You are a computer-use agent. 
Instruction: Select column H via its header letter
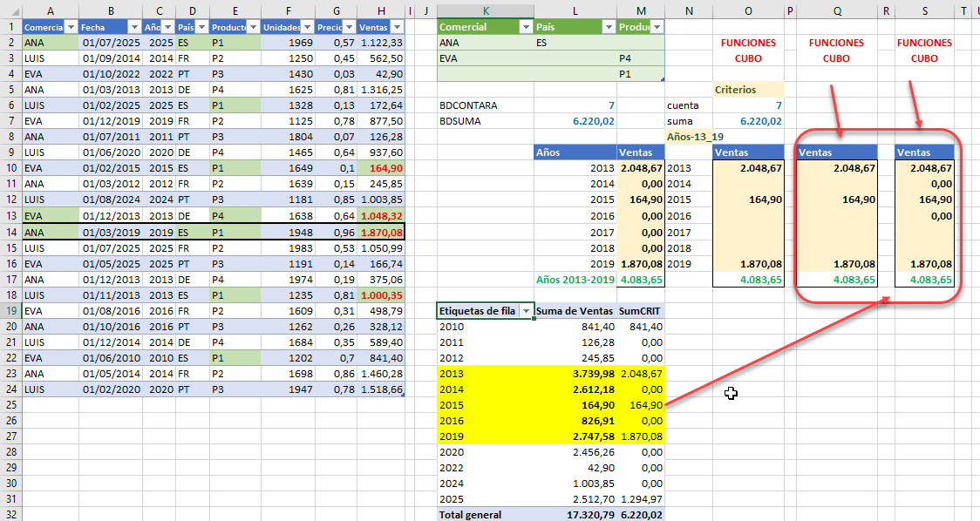[380, 10]
